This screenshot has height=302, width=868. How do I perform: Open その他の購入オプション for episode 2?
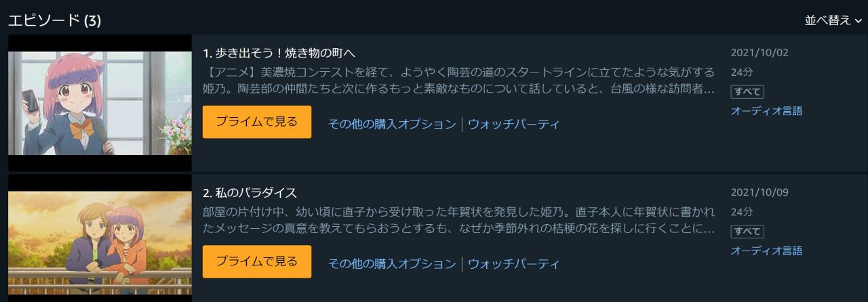392,263
